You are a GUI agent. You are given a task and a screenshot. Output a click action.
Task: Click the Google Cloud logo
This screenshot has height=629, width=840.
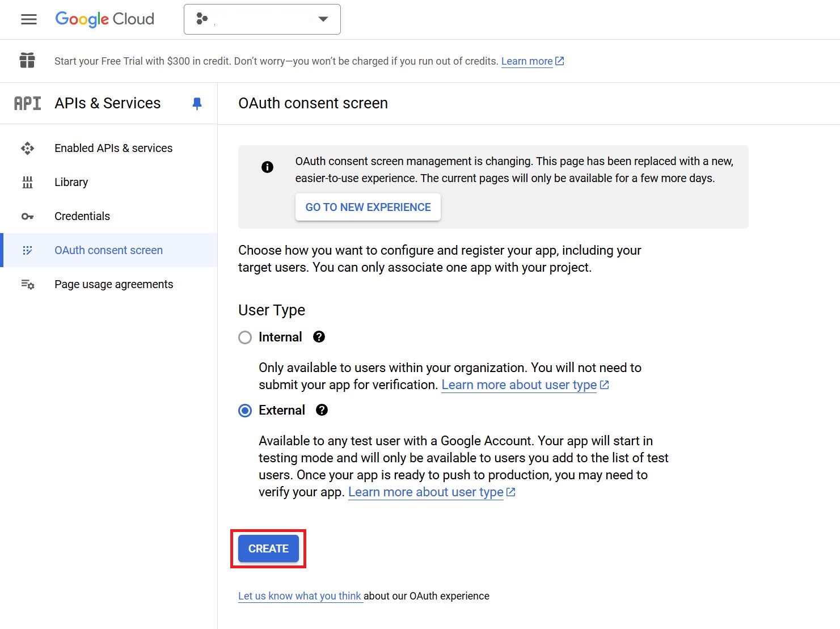click(x=104, y=19)
